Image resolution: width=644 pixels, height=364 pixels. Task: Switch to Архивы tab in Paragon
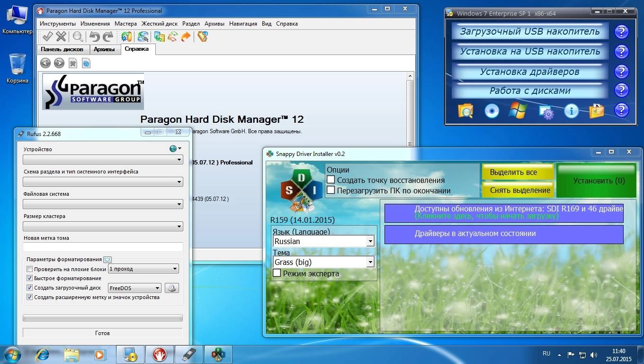(104, 49)
